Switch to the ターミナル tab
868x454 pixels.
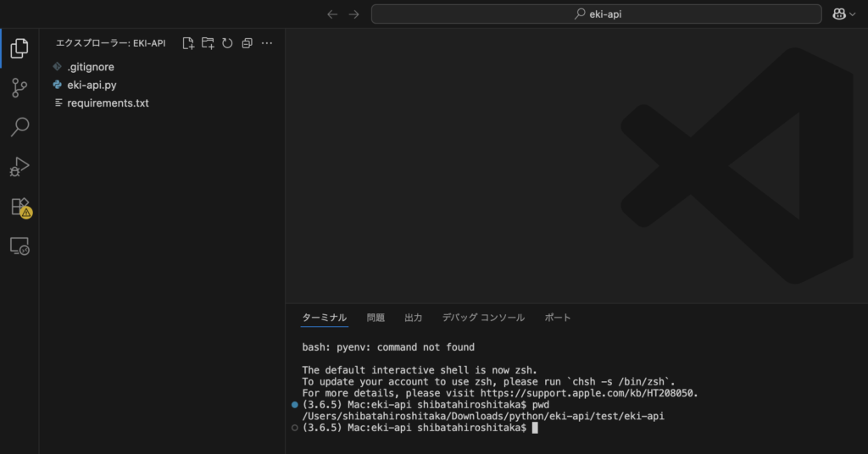pyautogui.click(x=325, y=318)
